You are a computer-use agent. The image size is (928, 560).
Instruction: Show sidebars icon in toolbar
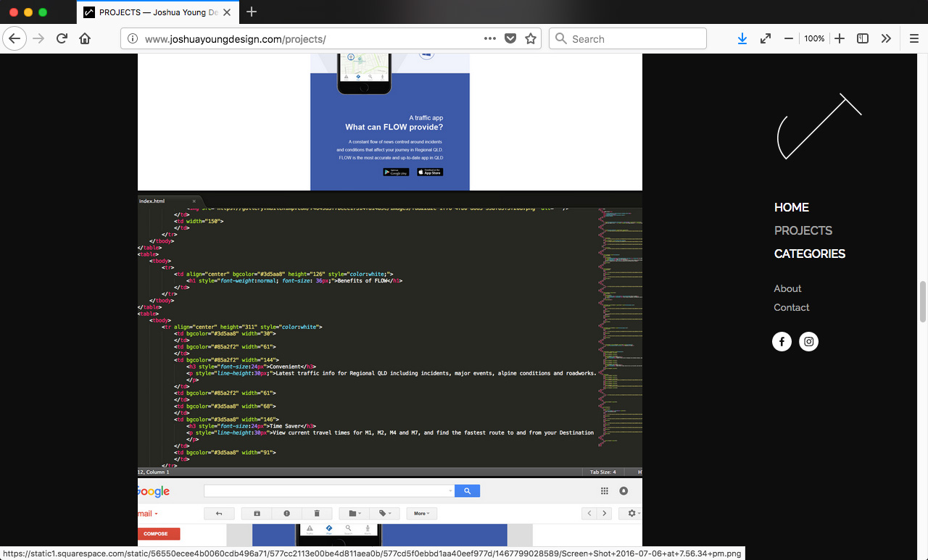pos(863,38)
